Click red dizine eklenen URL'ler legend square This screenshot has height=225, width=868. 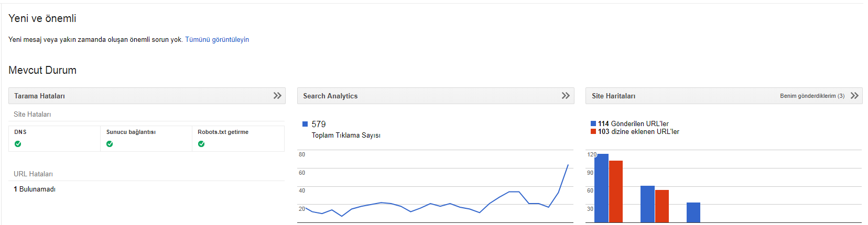(x=593, y=132)
